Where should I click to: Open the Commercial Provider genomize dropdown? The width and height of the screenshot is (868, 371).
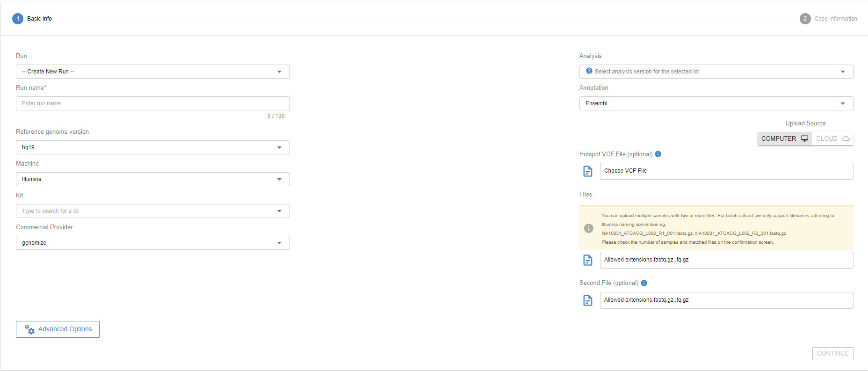[x=153, y=243]
